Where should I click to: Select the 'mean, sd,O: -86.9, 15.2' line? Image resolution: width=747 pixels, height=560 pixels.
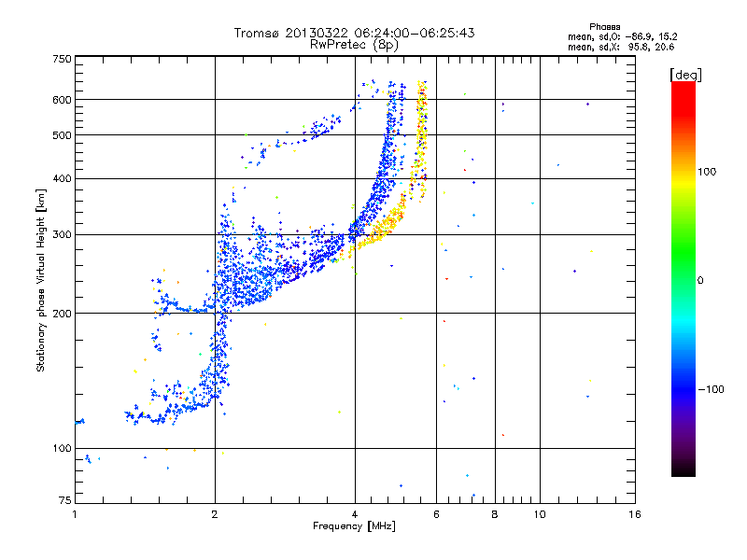622,36
